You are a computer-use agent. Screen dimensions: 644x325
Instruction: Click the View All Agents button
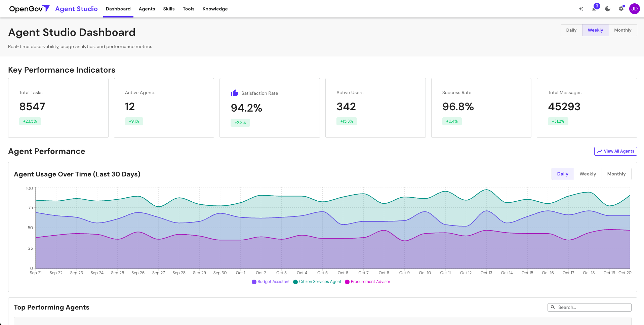[x=615, y=151]
